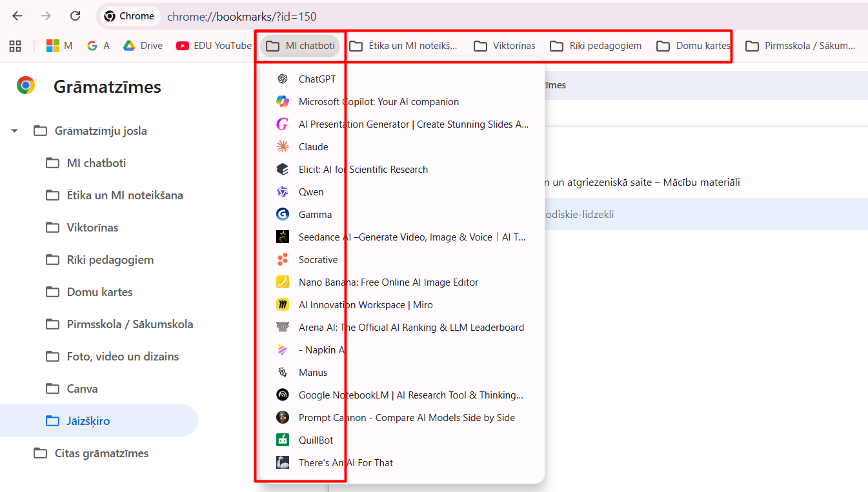This screenshot has width=868, height=492.
Task: Open Microsoft Copilot: Your AI companion entry
Action: 402,102
